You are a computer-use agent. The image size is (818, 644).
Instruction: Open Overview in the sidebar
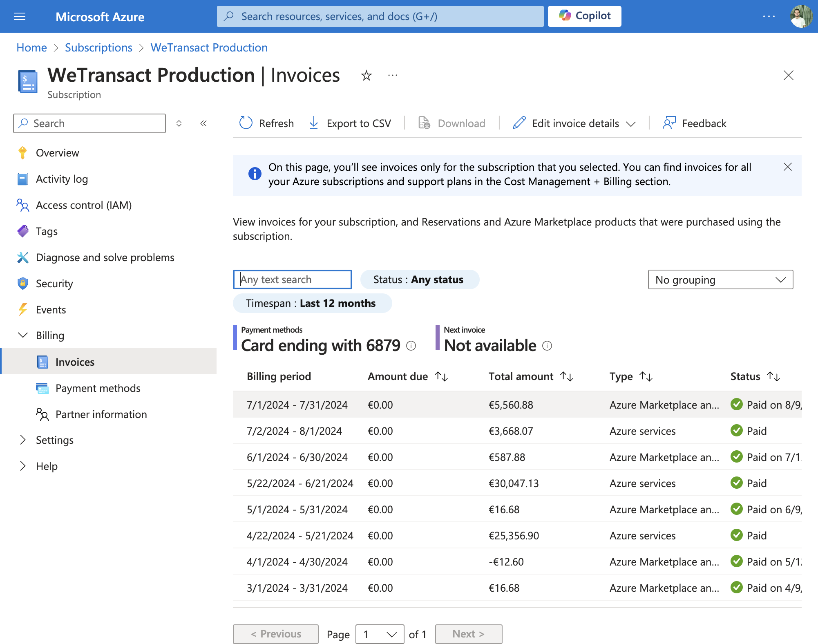57,153
